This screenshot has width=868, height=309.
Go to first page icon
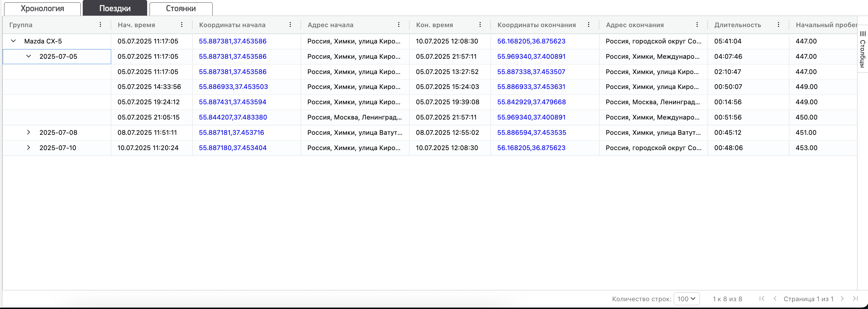[x=762, y=299]
